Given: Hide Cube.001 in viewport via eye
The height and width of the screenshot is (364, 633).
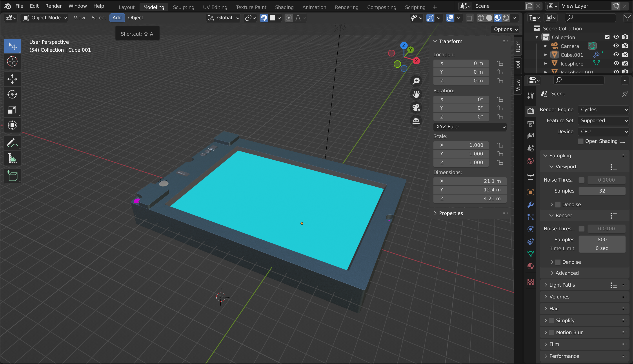Looking at the screenshot, I should 616,55.
